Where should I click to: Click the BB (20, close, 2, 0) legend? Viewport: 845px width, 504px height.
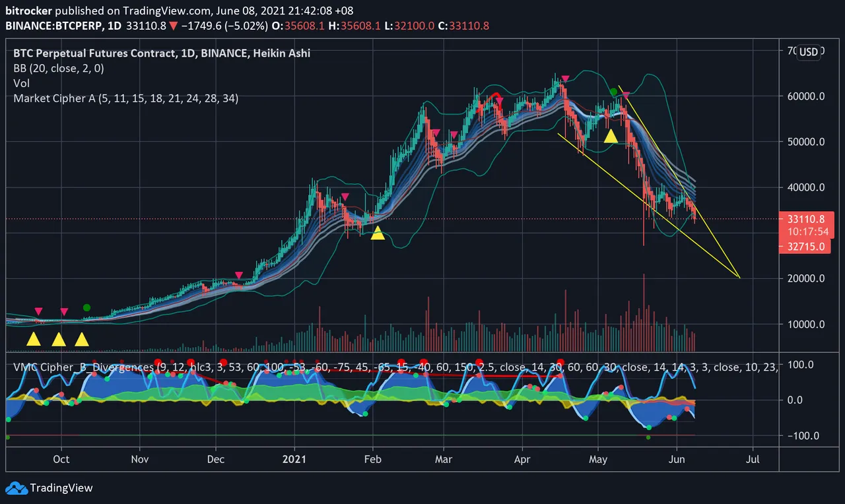(58, 68)
